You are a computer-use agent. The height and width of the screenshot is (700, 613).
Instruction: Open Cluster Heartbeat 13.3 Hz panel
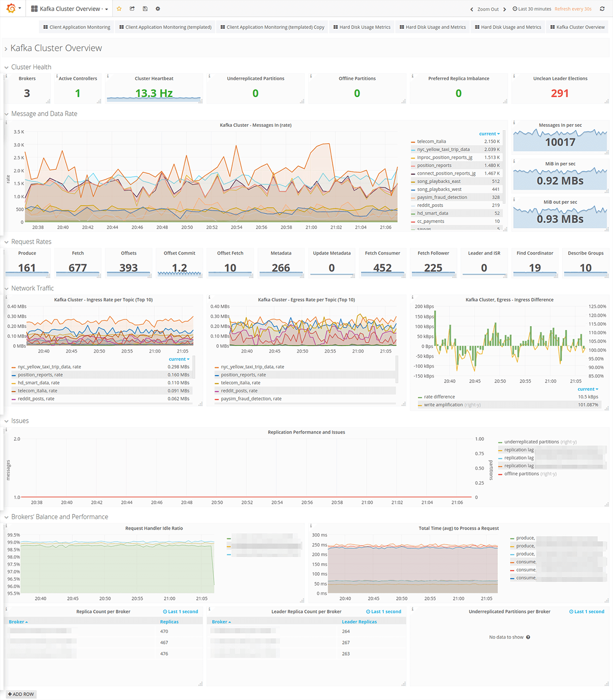click(x=154, y=89)
